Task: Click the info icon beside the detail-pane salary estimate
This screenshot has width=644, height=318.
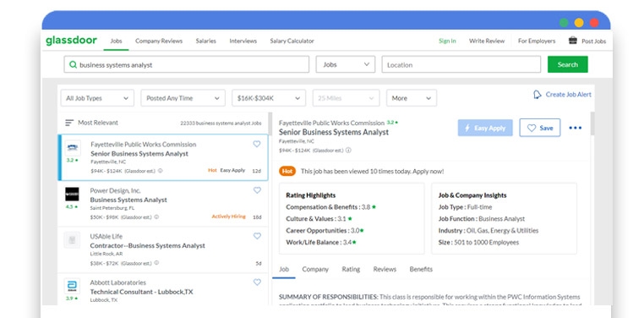Action: tap(348, 151)
